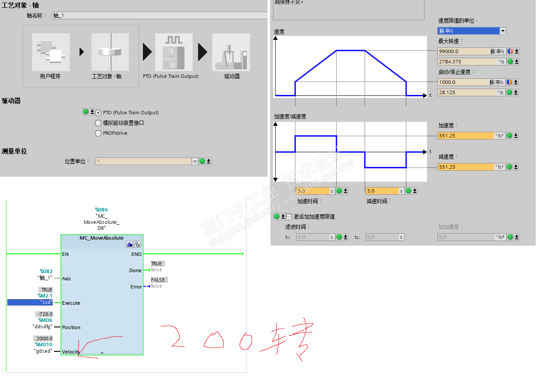Click download arrow beside 位置单位 dropdown

(x=208, y=161)
